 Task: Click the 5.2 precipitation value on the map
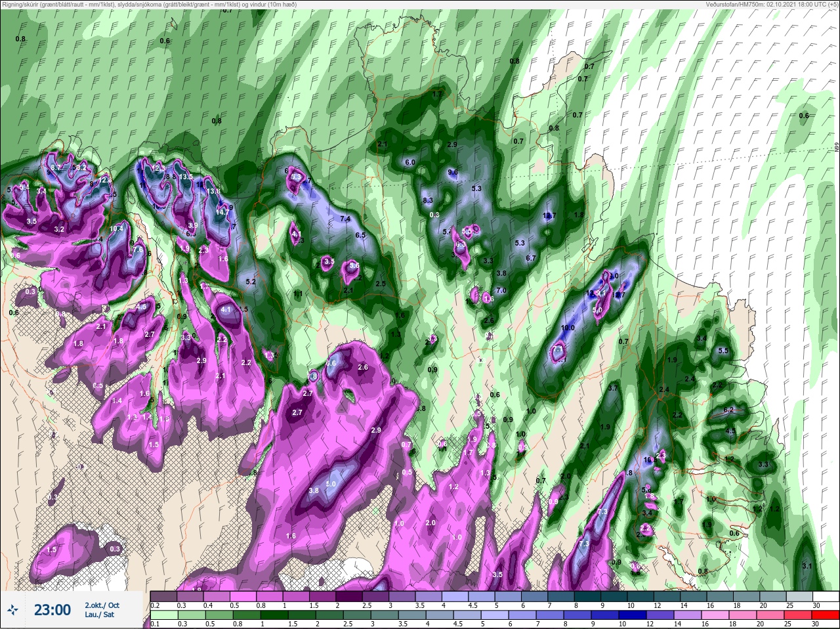pos(251,282)
